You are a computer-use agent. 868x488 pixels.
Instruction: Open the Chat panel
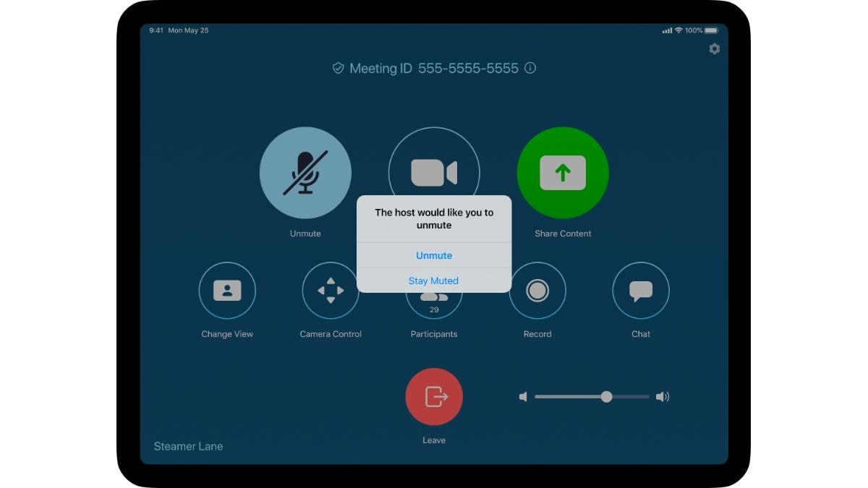coord(641,290)
